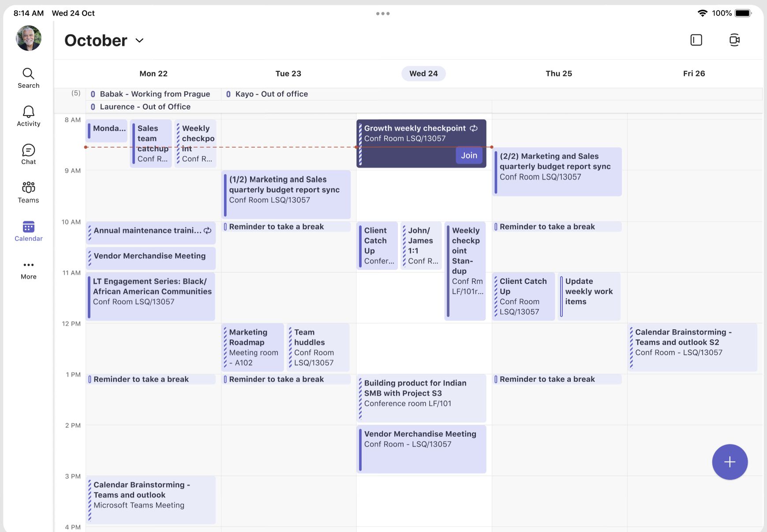Open the user profile picture
Image resolution: width=767 pixels, height=532 pixels.
[29, 38]
